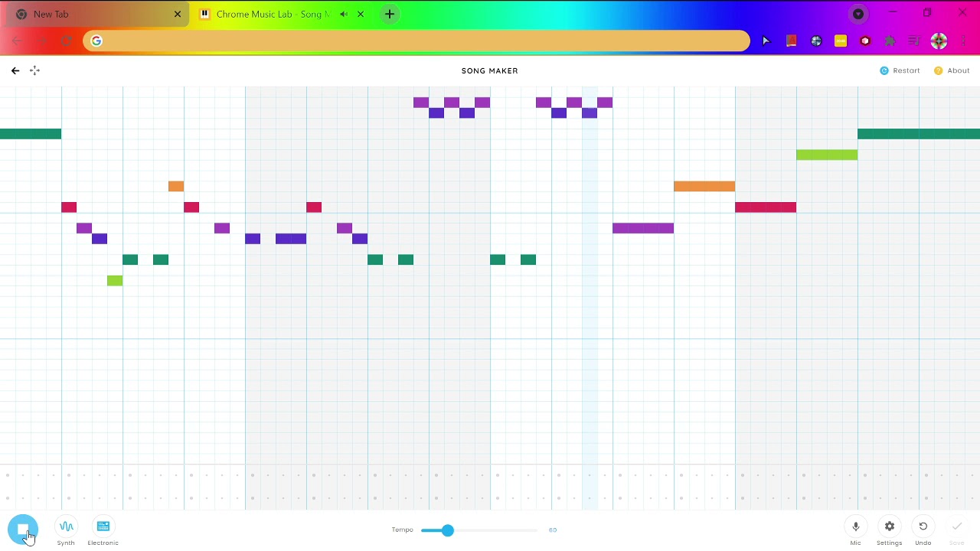Image resolution: width=980 pixels, height=551 pixels.
Task: Open the red dictionary book extension
Action: click(792, 41)
